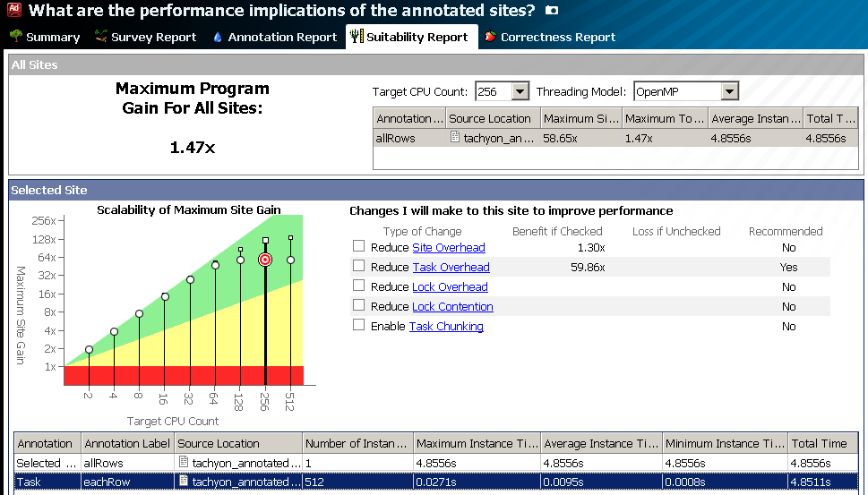Open the Task Chunking link
This screenshot has width=868, height=495.
(446, 327)
